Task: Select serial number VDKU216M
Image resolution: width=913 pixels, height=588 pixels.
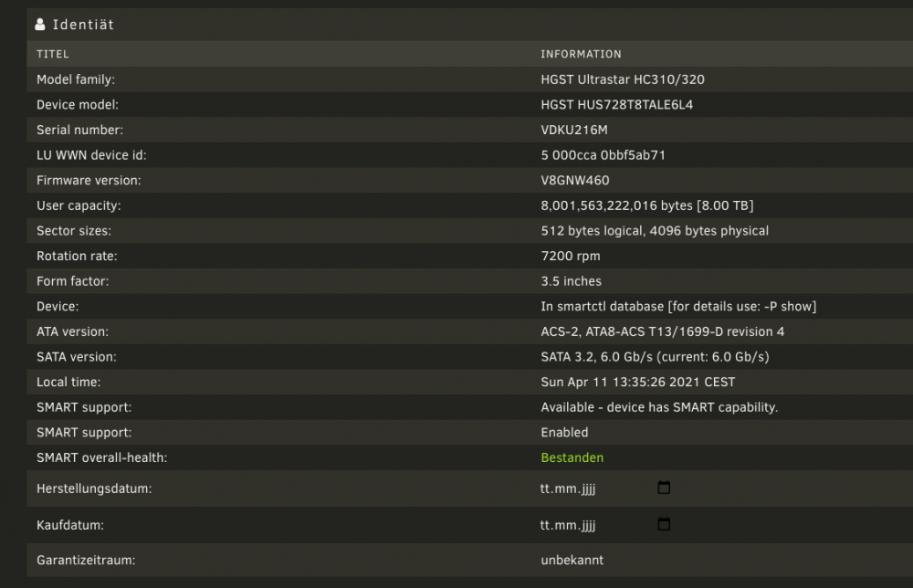Action: pos(574,130)
